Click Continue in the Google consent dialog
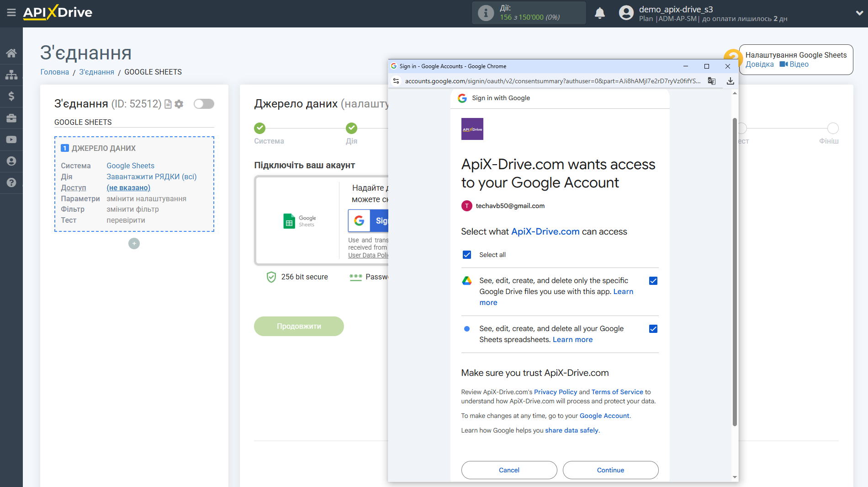Viewport: 868px width, 487px height. click(x=610, y=470)
